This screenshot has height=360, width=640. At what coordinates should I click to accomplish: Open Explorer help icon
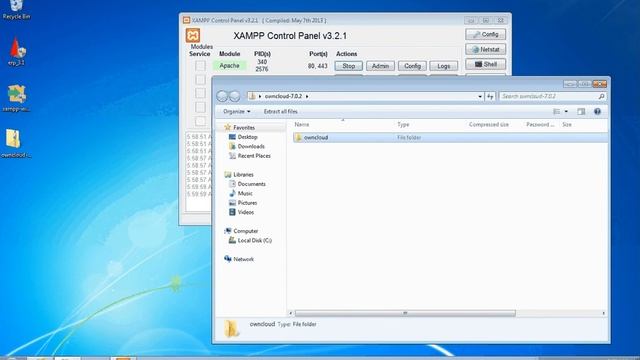pos(598,111)
